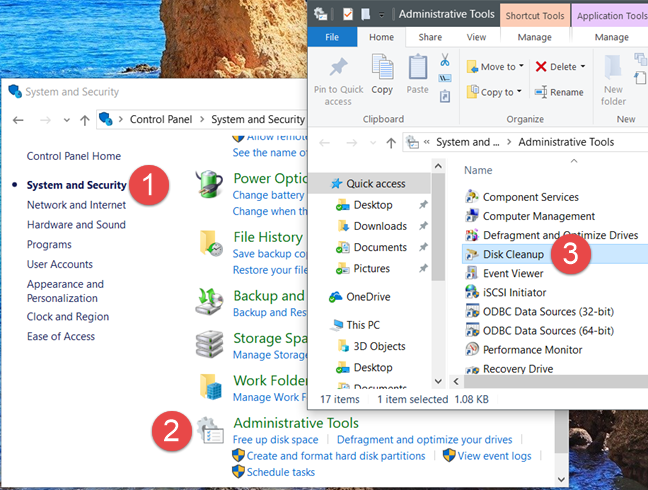Open Ease of Access category

coord(61,336)
